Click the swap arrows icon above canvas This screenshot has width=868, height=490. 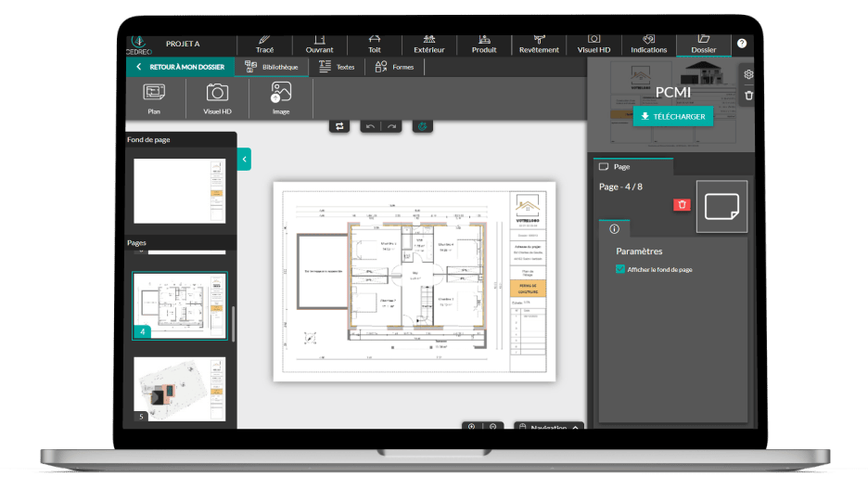pos(339,126)
